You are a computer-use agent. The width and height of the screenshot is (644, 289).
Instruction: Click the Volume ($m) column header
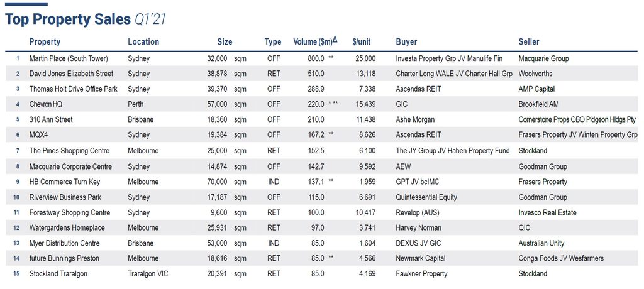pyautogui.click(x=315, y=41)
